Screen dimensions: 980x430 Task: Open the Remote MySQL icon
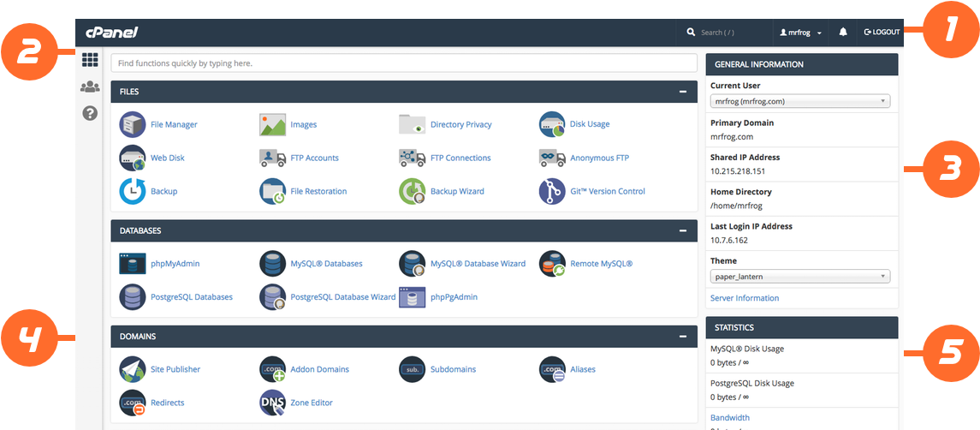click(552, 264)
